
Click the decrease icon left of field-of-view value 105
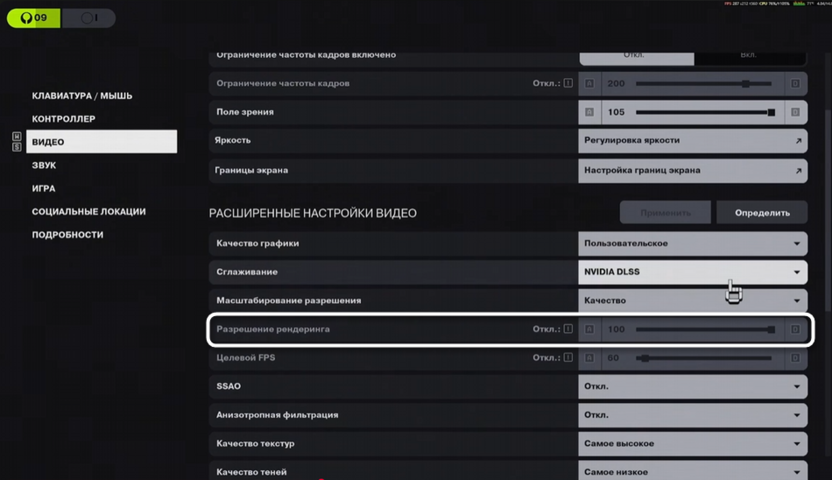coord(589,112)
